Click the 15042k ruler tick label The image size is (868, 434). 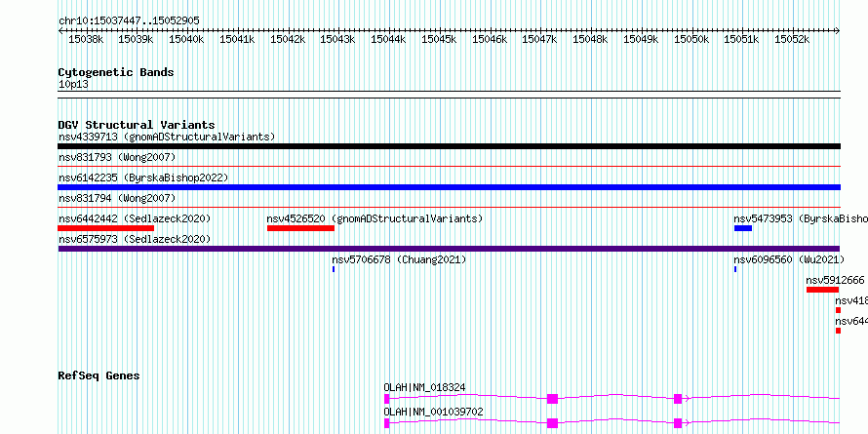click(x=288, y=39)
